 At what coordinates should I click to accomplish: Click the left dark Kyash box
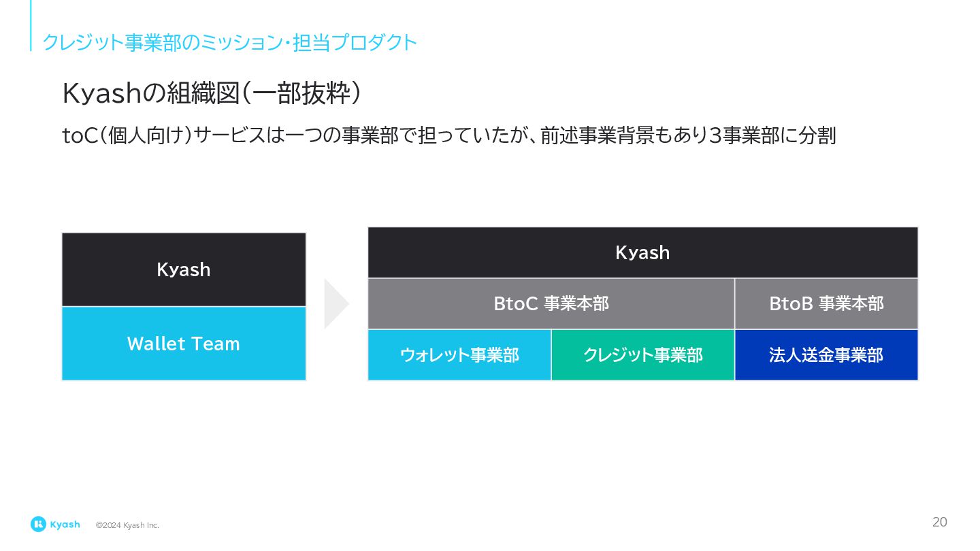(184, 270)
